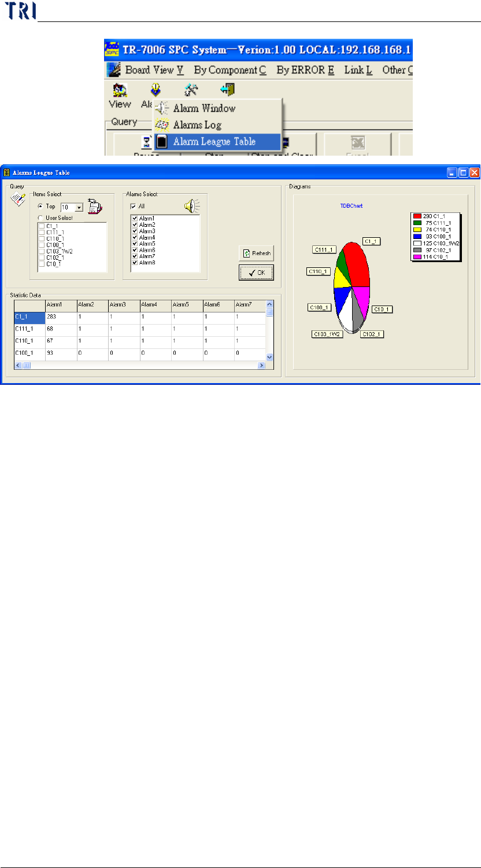Click the tools (hammer and wrench) toolbar icon
The width and height of the screenshot is (481, 868).
191,90
